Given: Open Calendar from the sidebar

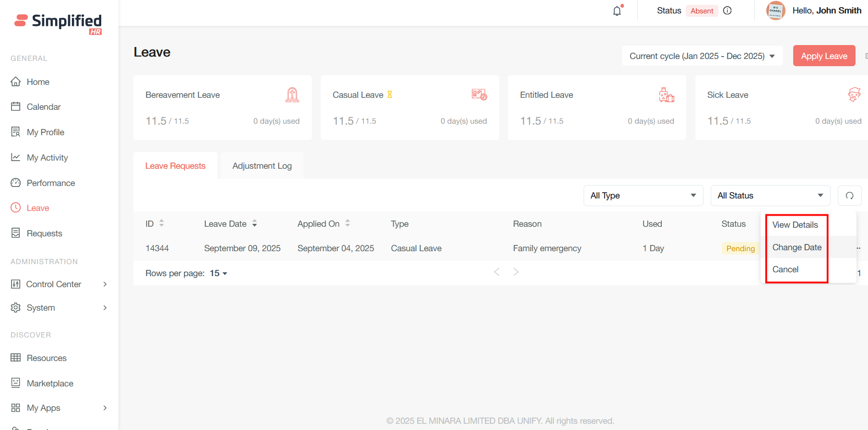Looking at the screenshot, I should click(x=43, y=107).
